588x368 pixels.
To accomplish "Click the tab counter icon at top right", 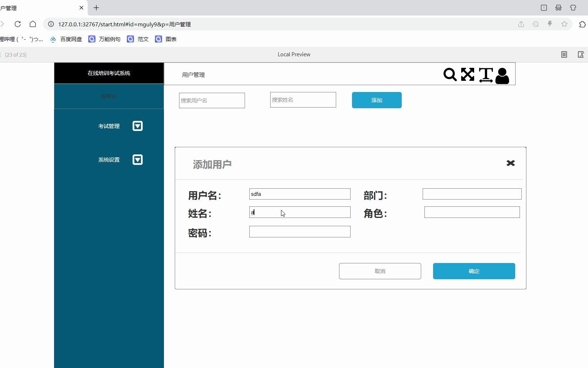I will coord(544,8).
